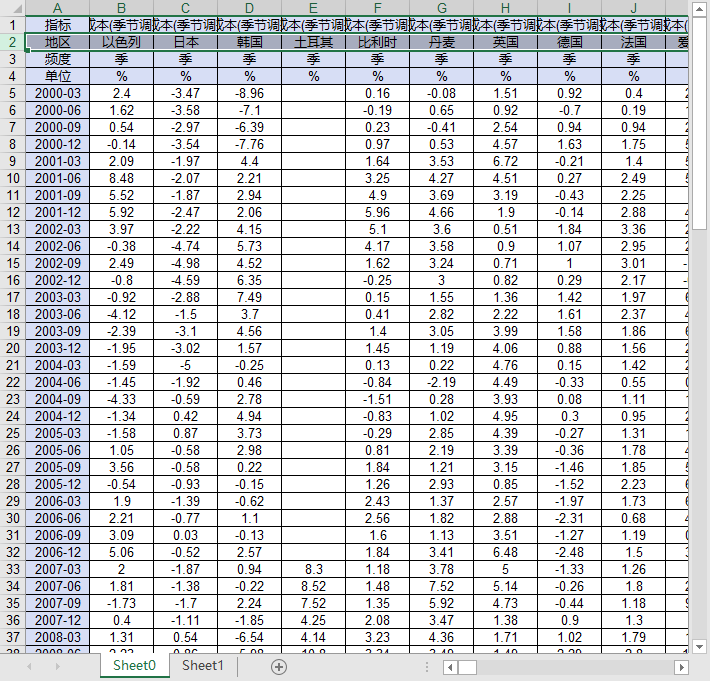The width and height of the screenshot is (710, 681).
Task: Select column D header
Action: (249, 8)
